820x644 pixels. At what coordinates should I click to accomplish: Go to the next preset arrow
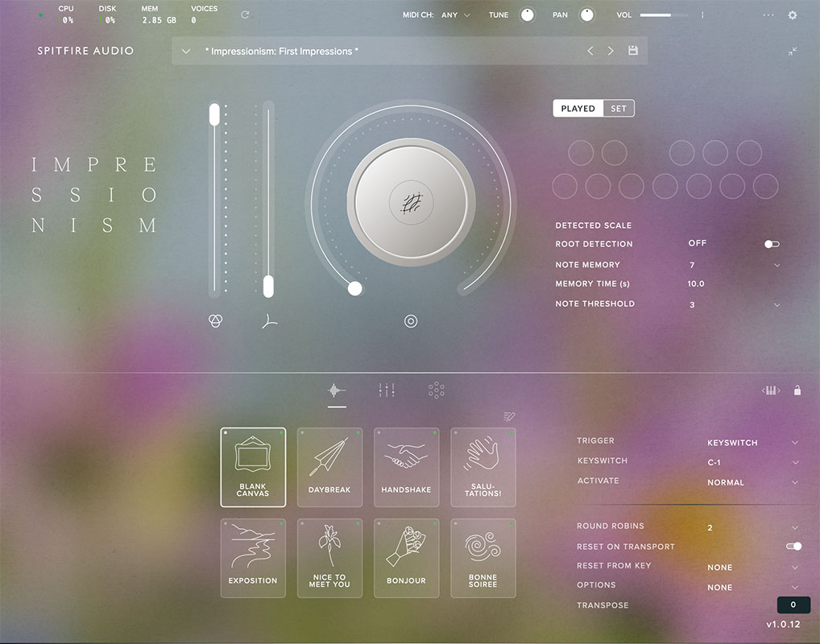(611, 51)
